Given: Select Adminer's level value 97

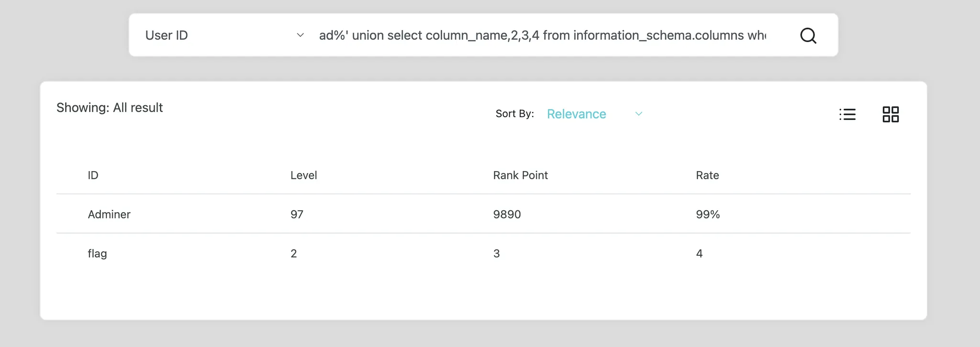Looking at the screenshot, I should (x=297, y=215).
